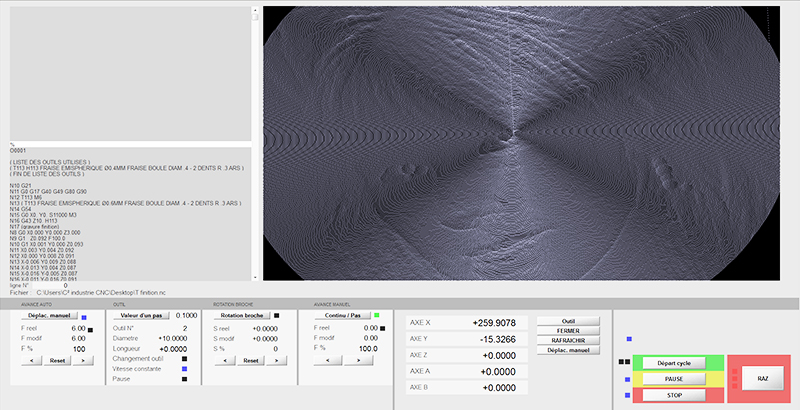This screenshot has width=800, height=410.
Task: Click the FERMER button
Action: pos(568,331)
